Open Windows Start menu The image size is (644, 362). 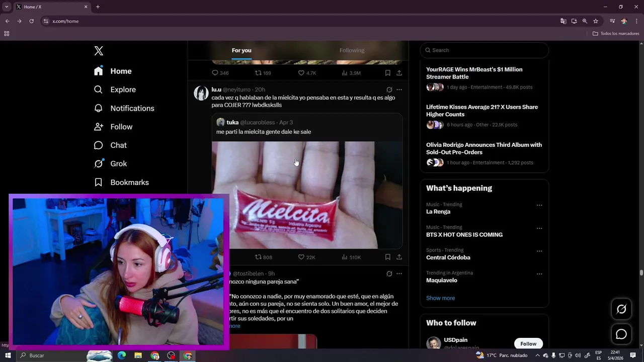8,355
